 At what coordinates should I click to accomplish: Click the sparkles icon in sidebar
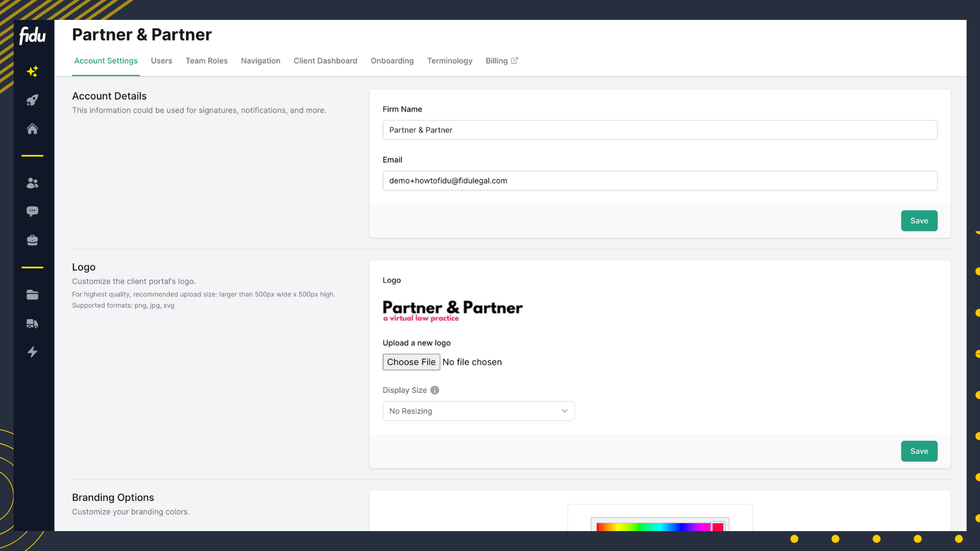pyautogui.click(x=32, y=71)
